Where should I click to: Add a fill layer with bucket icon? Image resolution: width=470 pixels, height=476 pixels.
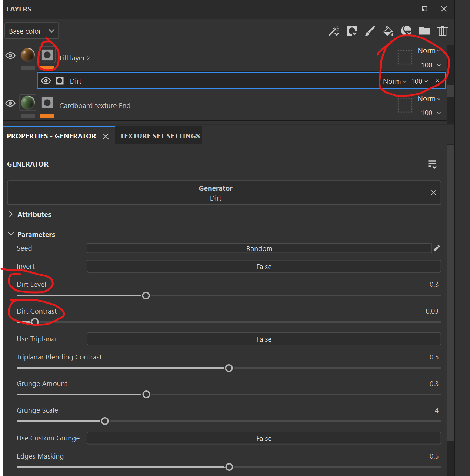pos(388,31)
